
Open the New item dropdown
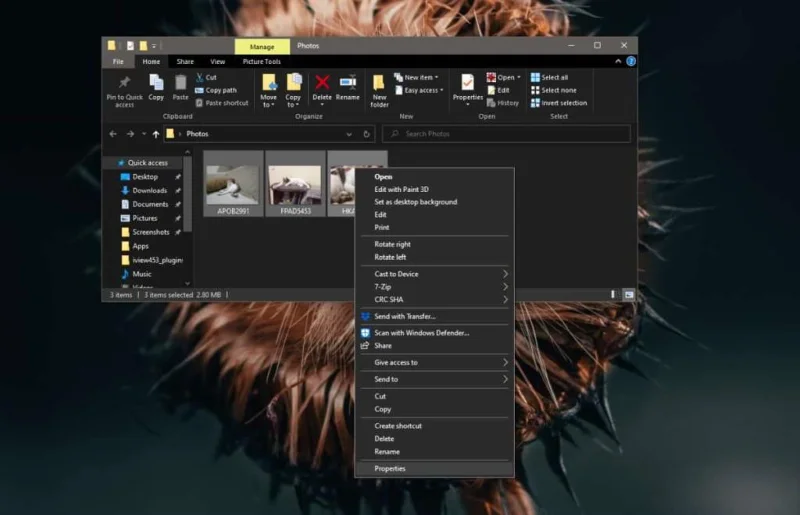point(416,78)
